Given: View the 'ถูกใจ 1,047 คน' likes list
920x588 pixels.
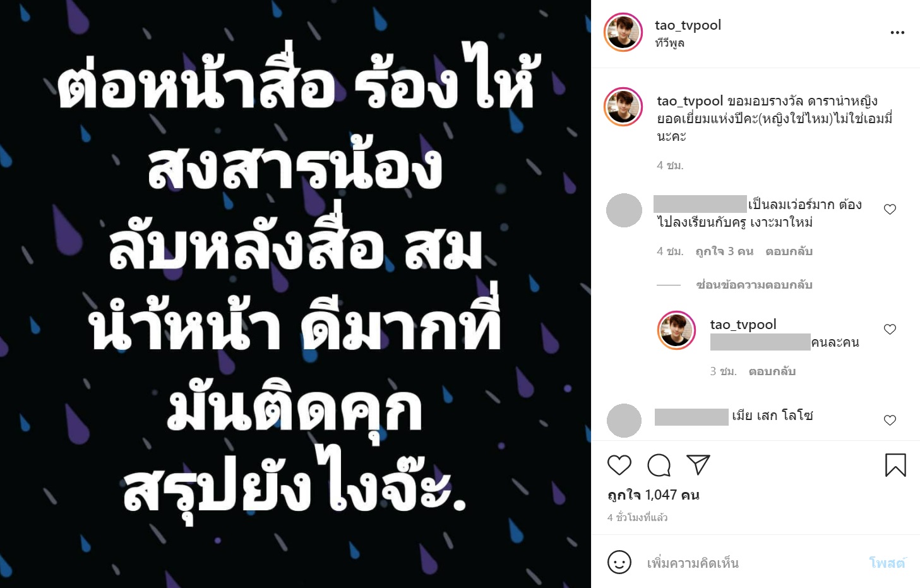Looking at the screenshot, I should [654, 495].
